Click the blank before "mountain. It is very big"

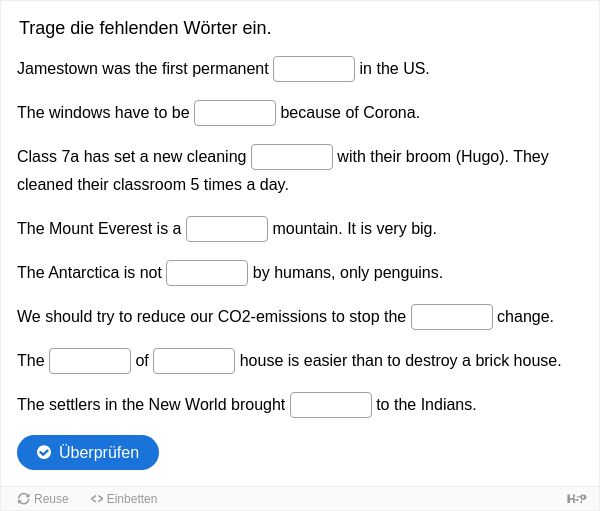point(227,229)
